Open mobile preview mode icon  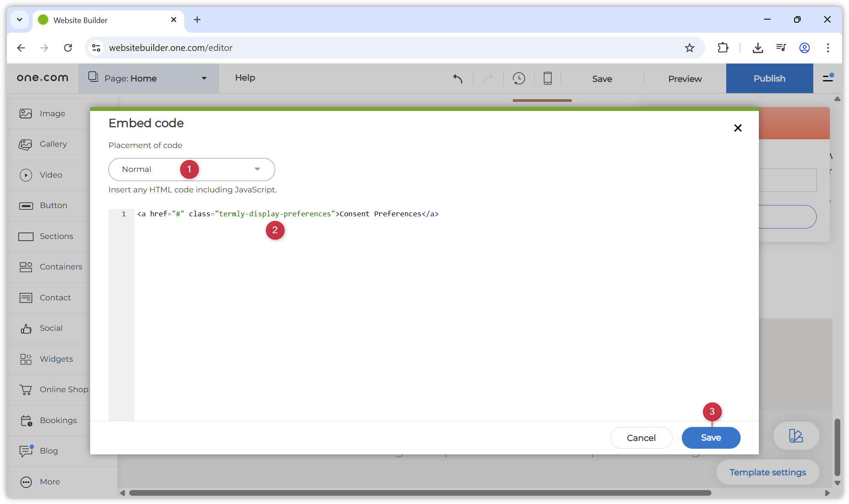pos(547,78)
